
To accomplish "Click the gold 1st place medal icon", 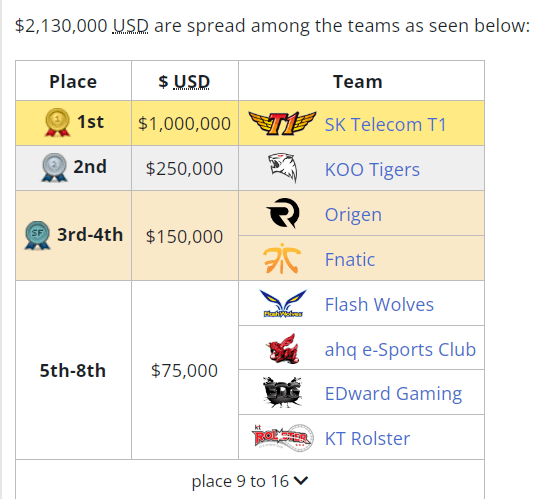I will [x=57, y=122].
